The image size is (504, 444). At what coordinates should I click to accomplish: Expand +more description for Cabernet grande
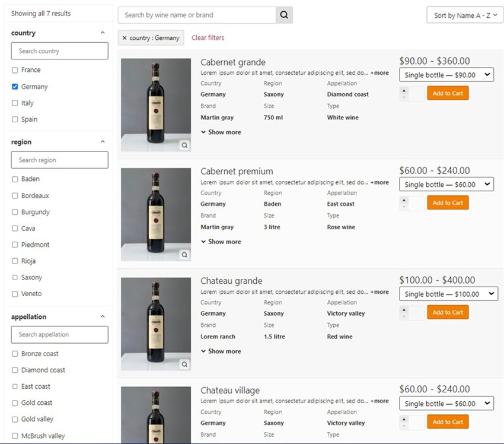[x=379, y=73]
